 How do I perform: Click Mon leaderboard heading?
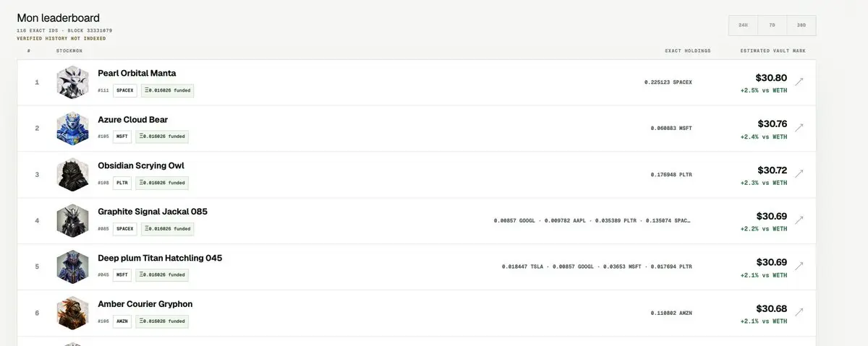click(59, 18)
